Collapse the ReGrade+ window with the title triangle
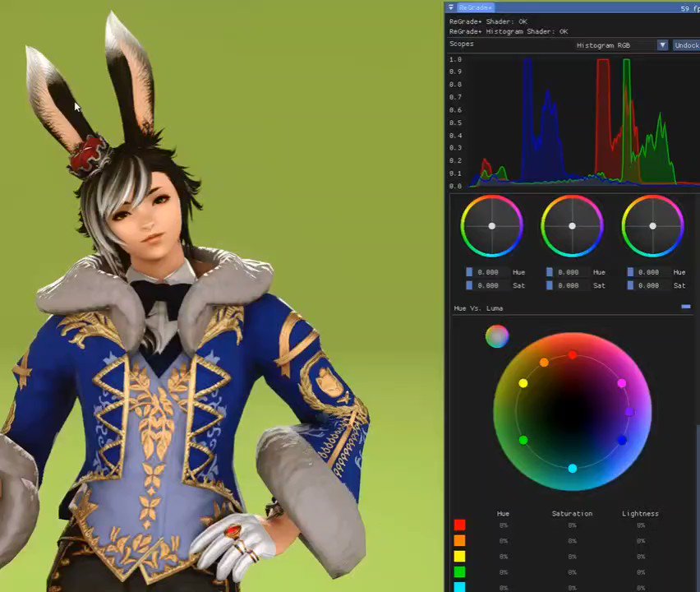The image size is (700, 592). click(450, 7)
